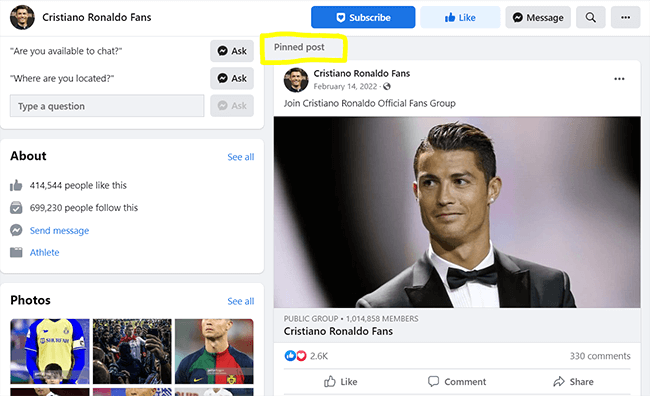Like the pinned post
Image resolution: width=650 pixels, height=396 pixels.
point(340,381)
